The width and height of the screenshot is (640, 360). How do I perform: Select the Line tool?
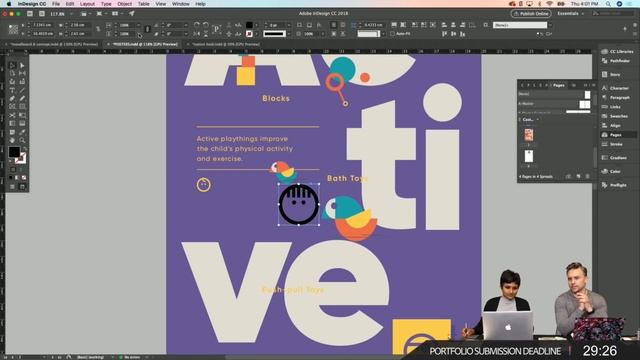22,90
